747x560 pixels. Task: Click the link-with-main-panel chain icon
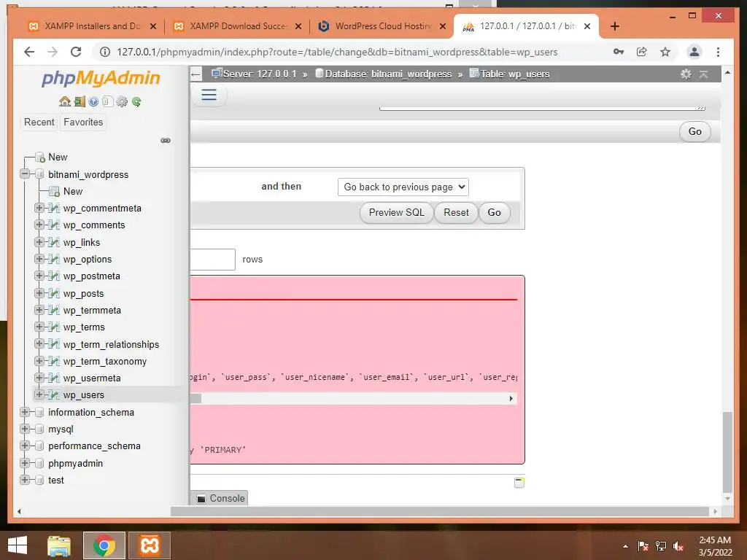[166, 141]
